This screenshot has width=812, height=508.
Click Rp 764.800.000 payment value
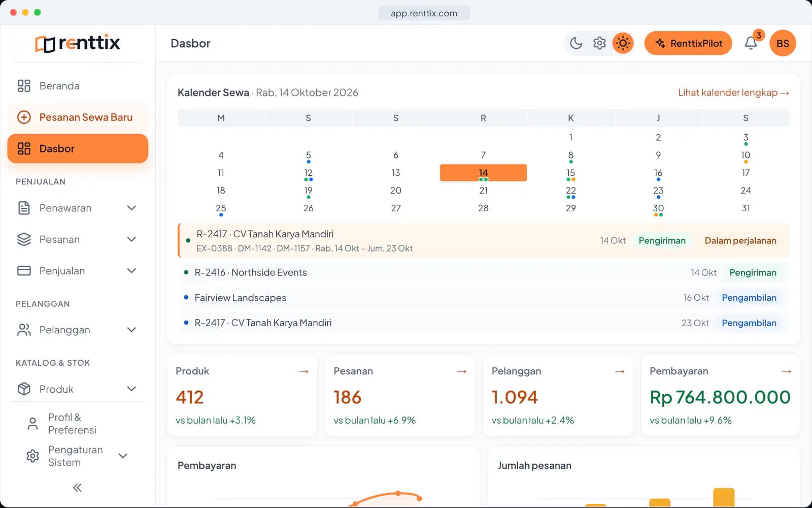(x=720, y=397)
